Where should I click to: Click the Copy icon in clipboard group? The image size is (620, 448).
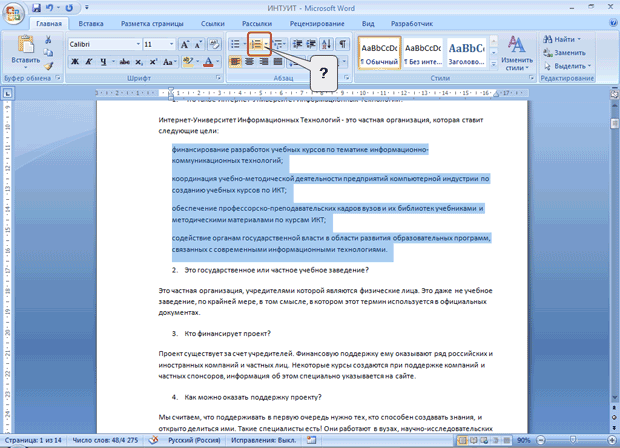pos(48,53)
